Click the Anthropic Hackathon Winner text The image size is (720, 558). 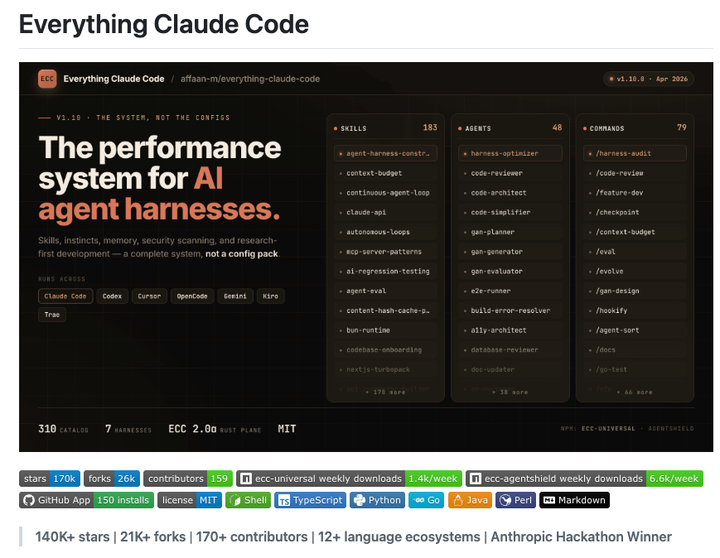coord(581,537)
